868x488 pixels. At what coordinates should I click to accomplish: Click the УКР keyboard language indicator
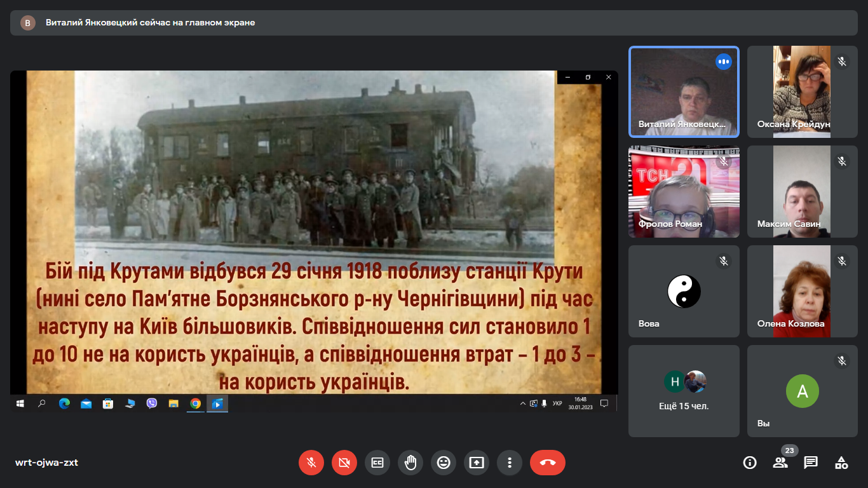(x=557, y=403)
